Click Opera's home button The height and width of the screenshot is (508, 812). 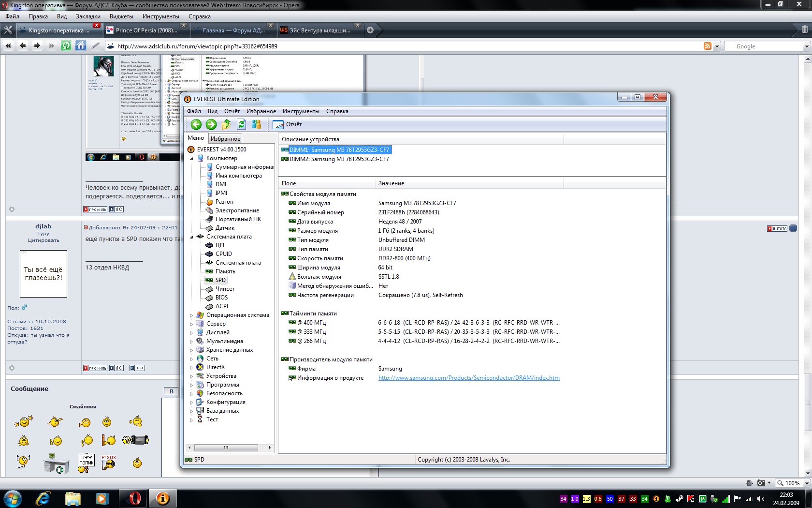(x=81, y=46)
